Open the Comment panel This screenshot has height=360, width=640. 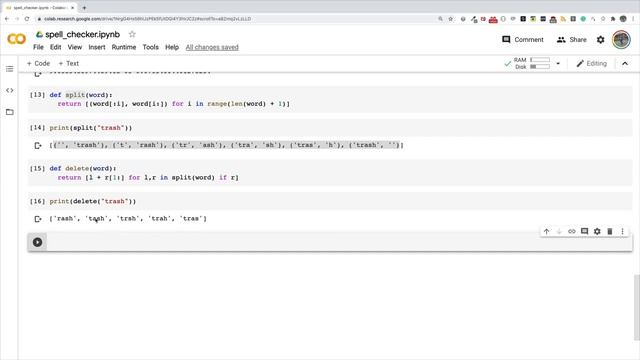coord(523,40)
